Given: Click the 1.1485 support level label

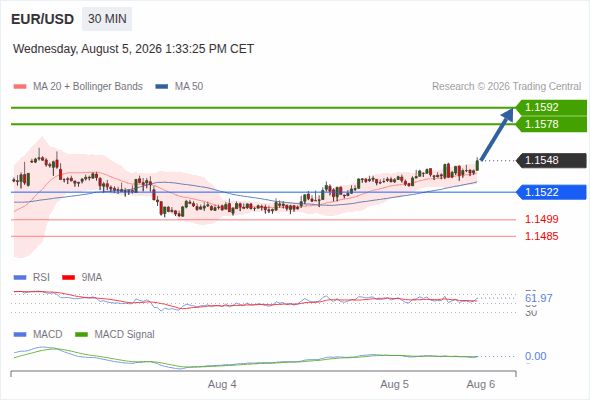Looking at the screenshot, I should [541, 236].
